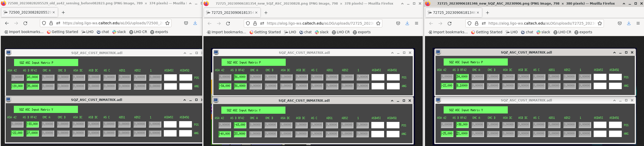Open Import bookmarks in the left window
Screen dimensions: 644x146
pos(24,32)
